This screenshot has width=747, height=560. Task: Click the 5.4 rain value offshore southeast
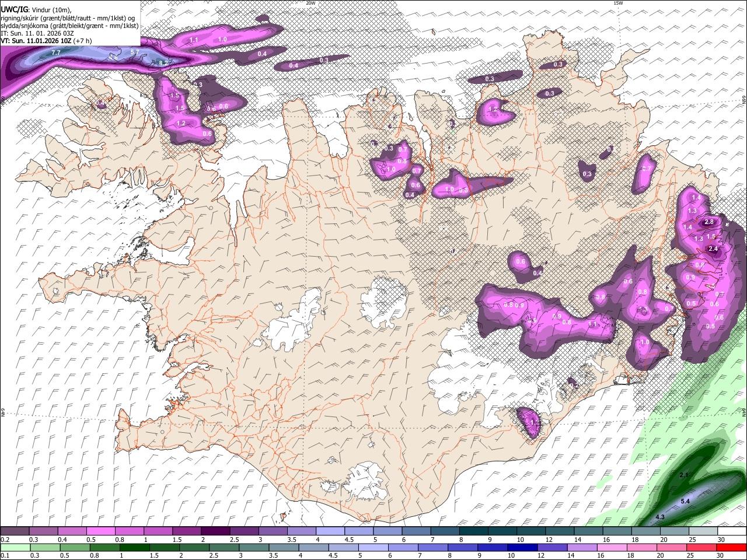pyautogui.click(x=686, y=502)
